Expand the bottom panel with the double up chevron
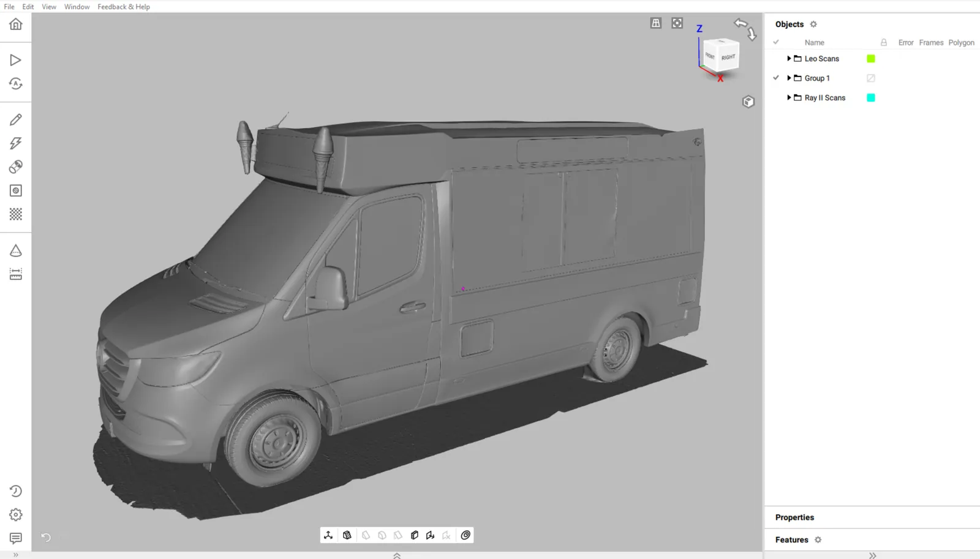Screen dimensions: 980x559 (x=397, y=555)
